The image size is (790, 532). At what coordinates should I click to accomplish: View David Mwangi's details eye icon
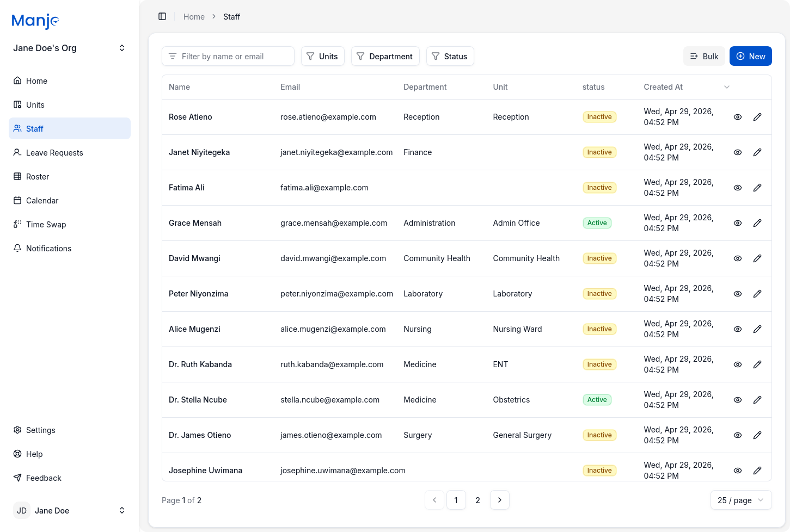click(738, 258)
